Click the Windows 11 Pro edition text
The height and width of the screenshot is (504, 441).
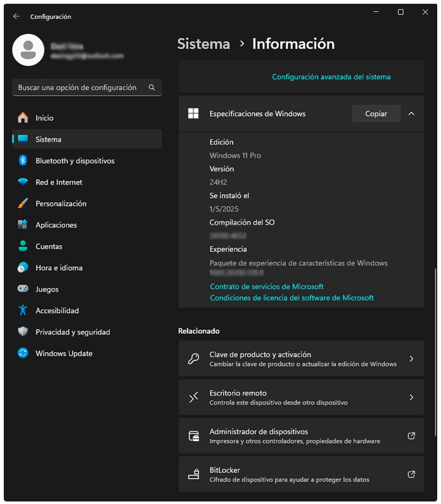coord(235,155)
